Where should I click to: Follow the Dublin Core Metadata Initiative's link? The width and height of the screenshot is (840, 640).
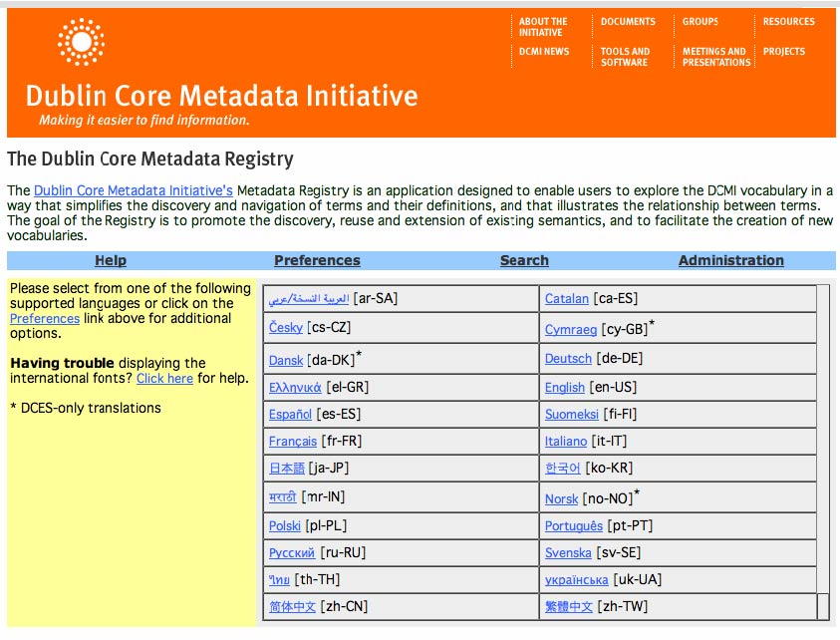(x=134, y=190)
